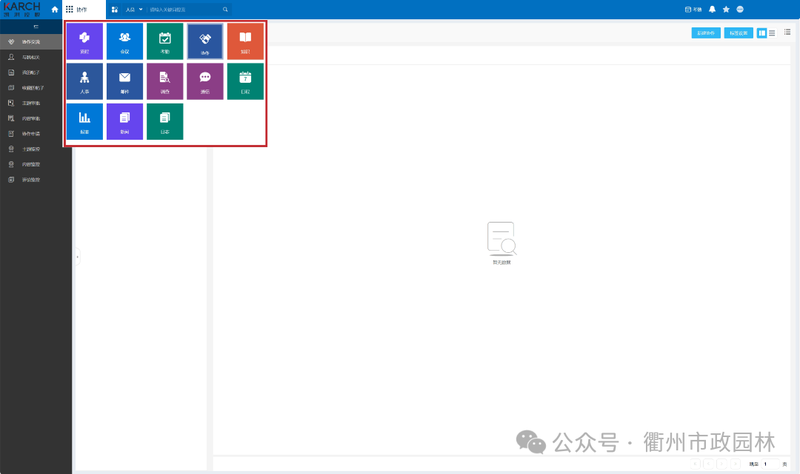Click the first blue button in toolbar
The height and width of the screenshot is (474, 800).
pyautogui.click(x=706, y=33)
